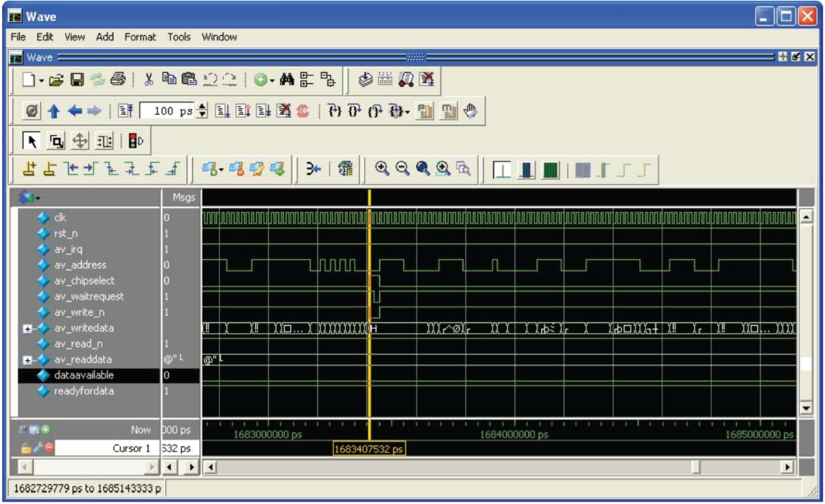
Task: Enable Zoom Mode rectangle tool
Action: tap(56, 141)
